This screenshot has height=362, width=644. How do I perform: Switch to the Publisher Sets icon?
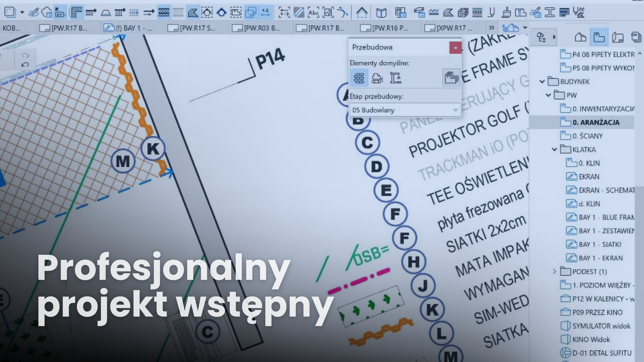[636, 37]
